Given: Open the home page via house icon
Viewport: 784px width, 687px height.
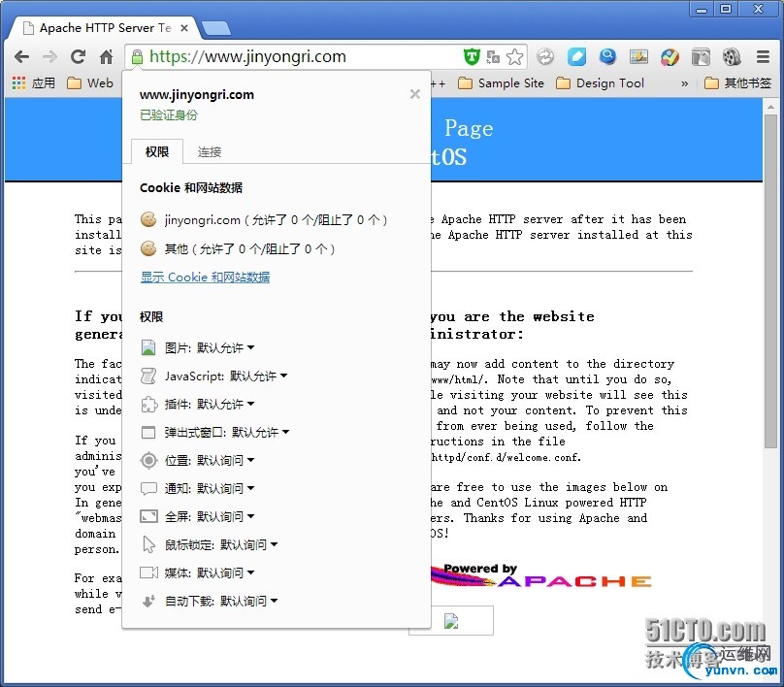Looking at the screenshot, I should click(x=106, y=57).
